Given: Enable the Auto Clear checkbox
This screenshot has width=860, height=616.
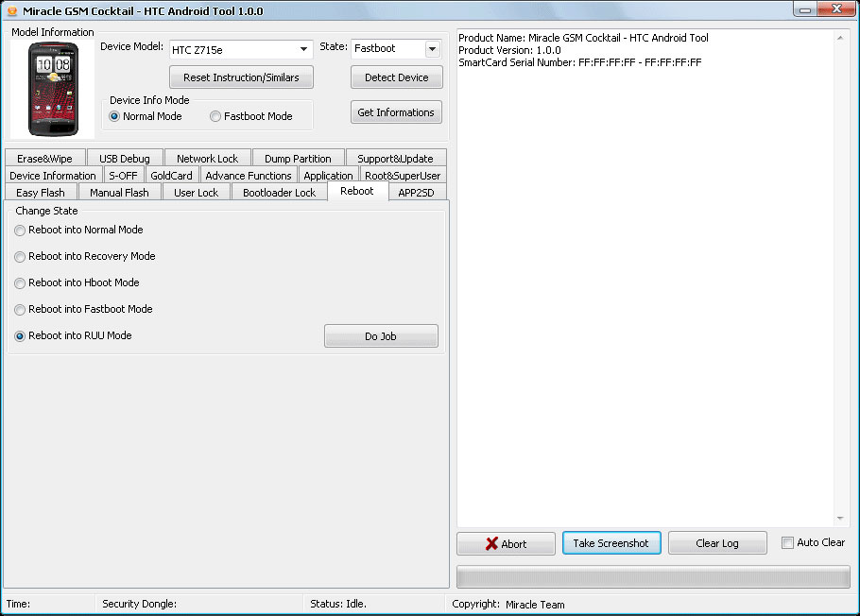Looking at the screenshot, I should [788, 542].
